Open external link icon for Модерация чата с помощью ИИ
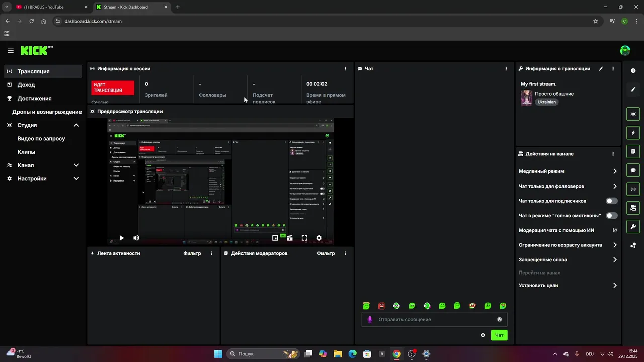Image resolution: width=644 pixels, height=362 pixels. pos(615,230)
